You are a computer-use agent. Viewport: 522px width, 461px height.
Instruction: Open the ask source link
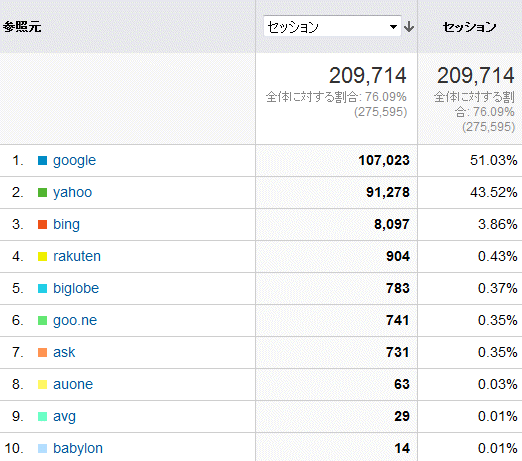[64, 352]
